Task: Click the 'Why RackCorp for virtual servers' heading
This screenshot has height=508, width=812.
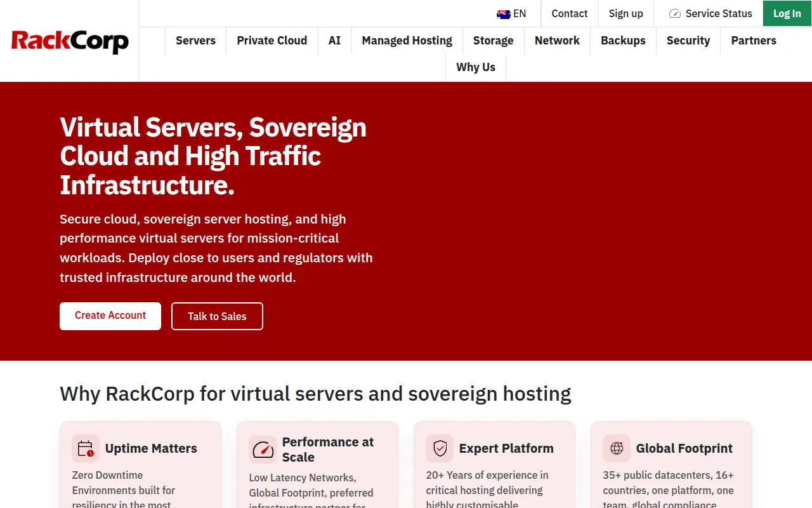Action: (x=315, y=394)
